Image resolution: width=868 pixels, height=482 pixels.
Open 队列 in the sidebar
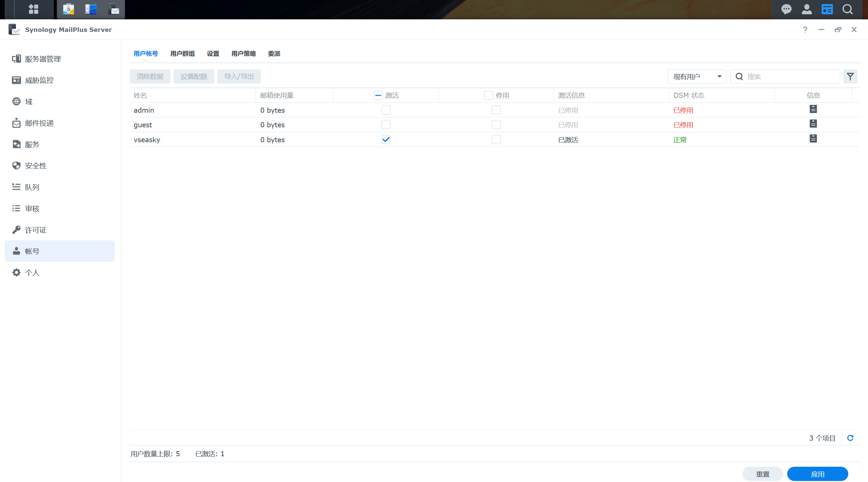(x=60, y=187)
